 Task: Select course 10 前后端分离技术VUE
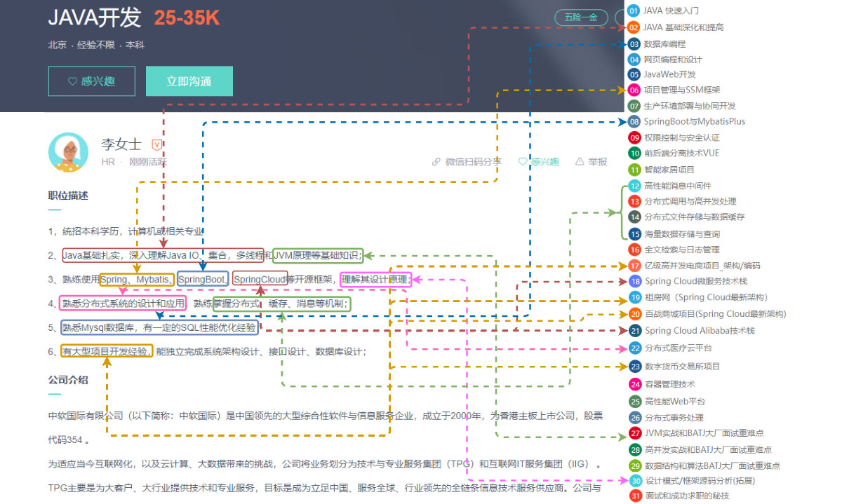pyautogui.click(x=674, y=153)
